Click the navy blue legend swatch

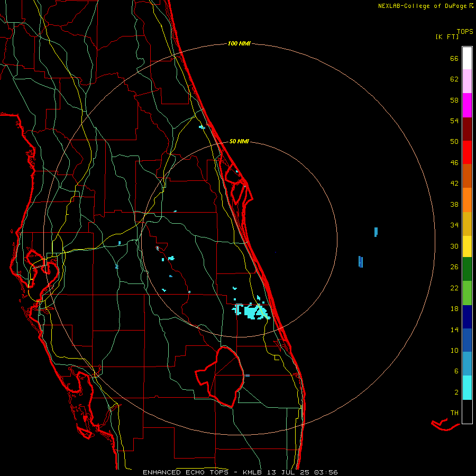pos(467,317)
